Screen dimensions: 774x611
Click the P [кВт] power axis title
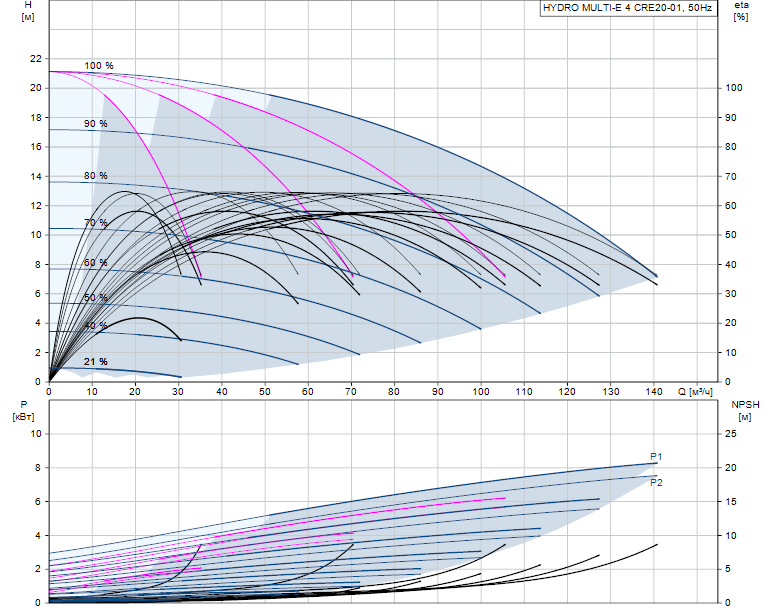[23, 411]
